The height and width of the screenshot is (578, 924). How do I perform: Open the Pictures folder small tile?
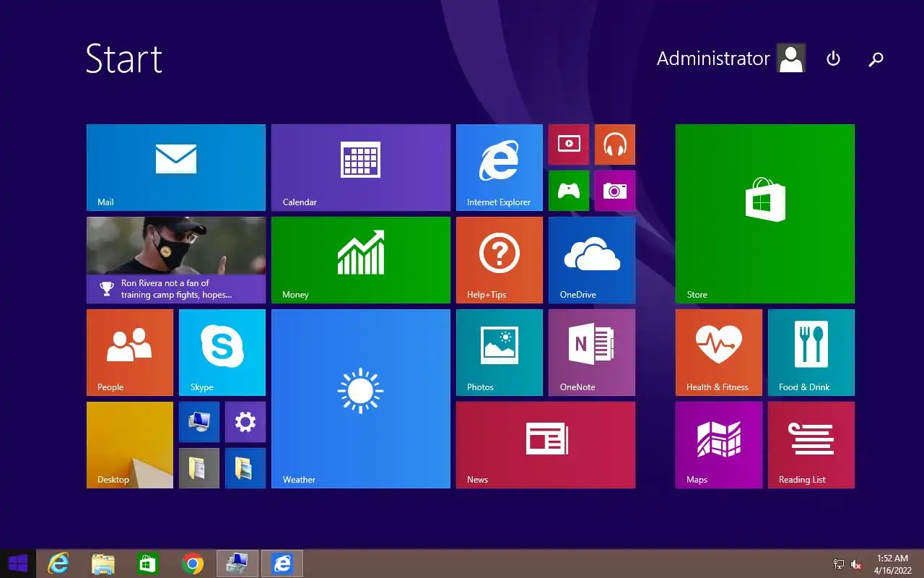pos(245,468)
